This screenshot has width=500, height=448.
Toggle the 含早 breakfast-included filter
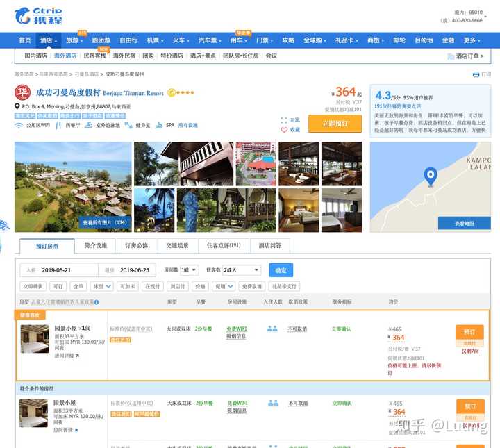pyautogui.click(x=78, y=286)
